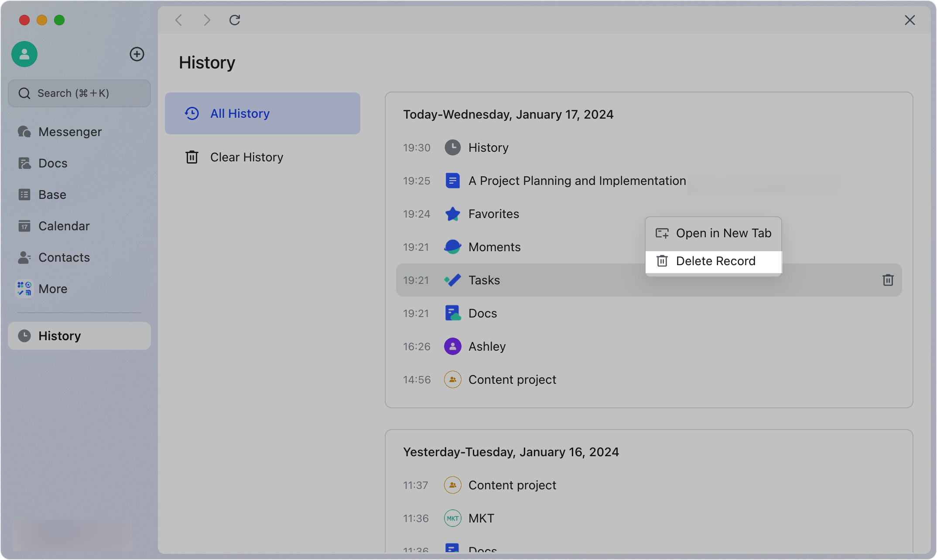Open the Calendar app

(x=64, y=225)
